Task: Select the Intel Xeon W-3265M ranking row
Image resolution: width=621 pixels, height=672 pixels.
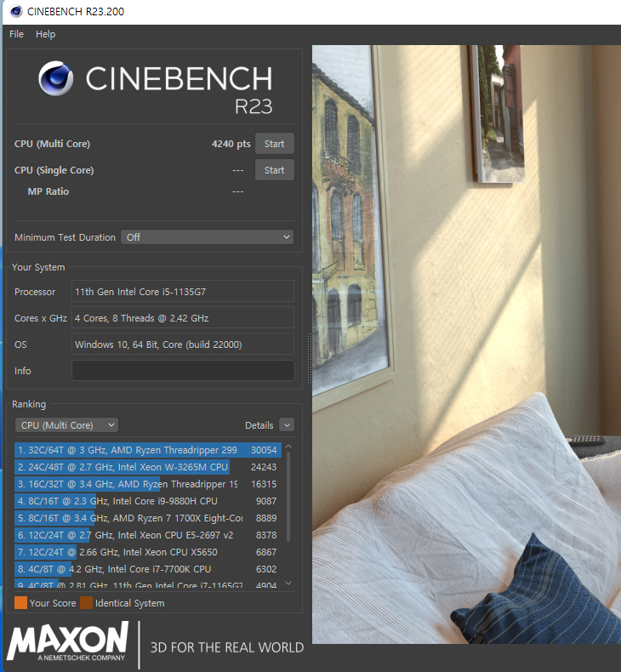Action: tap(148, 467)
